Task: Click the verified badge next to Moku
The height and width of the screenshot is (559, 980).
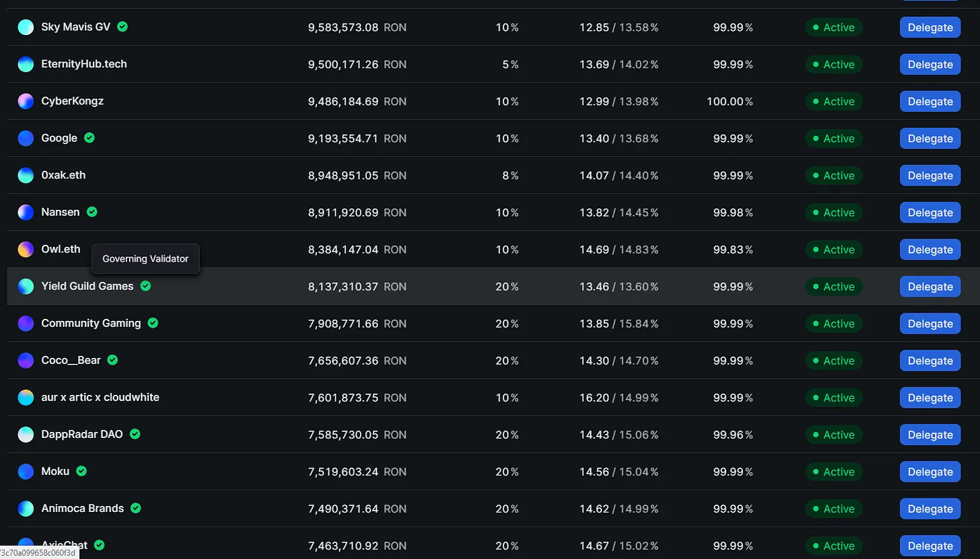Action: pyautogui.click(x=81, y=471)
